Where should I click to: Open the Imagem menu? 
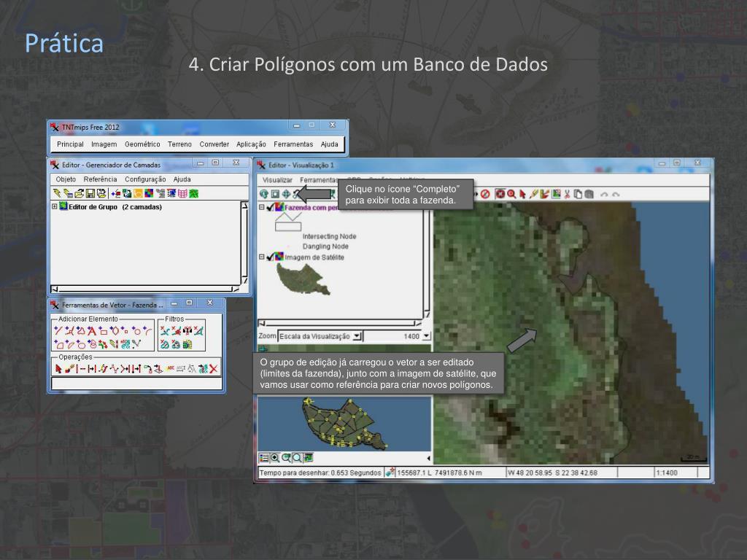pos(104,144)
